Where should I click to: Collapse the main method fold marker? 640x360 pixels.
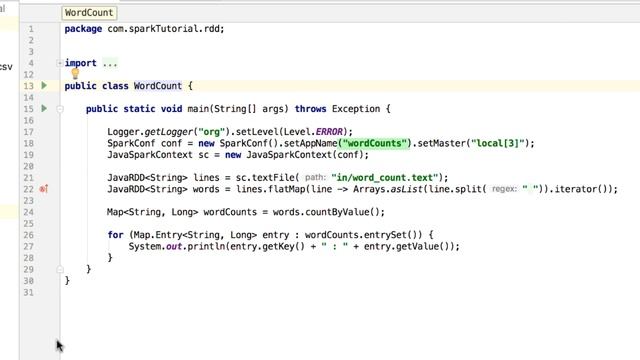click(x=60, y=109)
